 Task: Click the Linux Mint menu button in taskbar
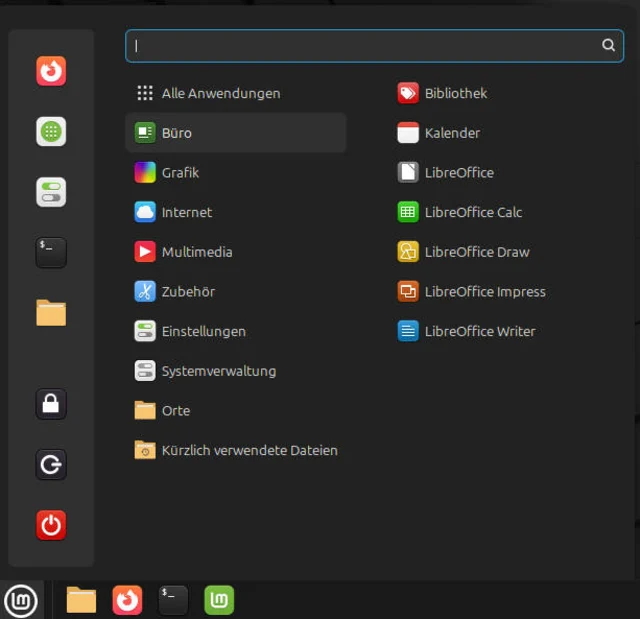[21, 600]
